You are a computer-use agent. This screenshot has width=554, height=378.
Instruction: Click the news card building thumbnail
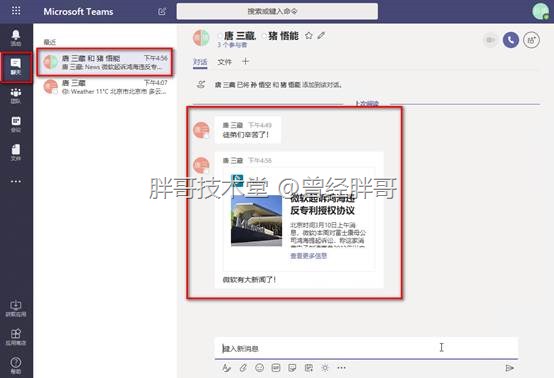coord(256,220)
